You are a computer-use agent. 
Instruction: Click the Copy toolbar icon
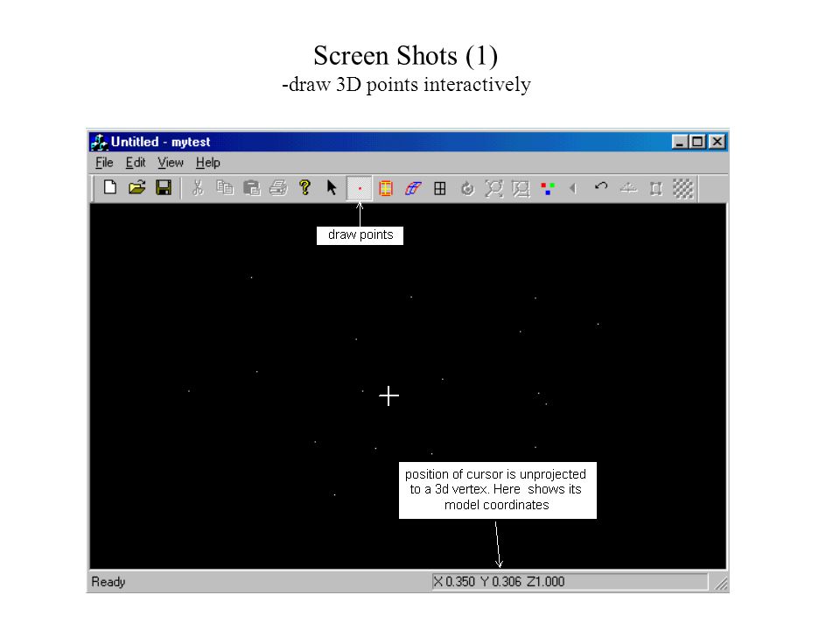(225, 187)
